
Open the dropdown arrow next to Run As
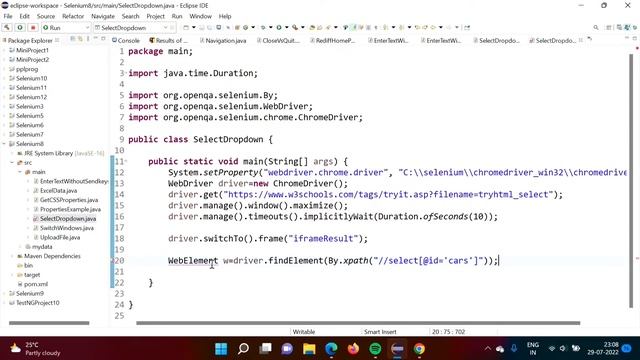coord(287,28)
